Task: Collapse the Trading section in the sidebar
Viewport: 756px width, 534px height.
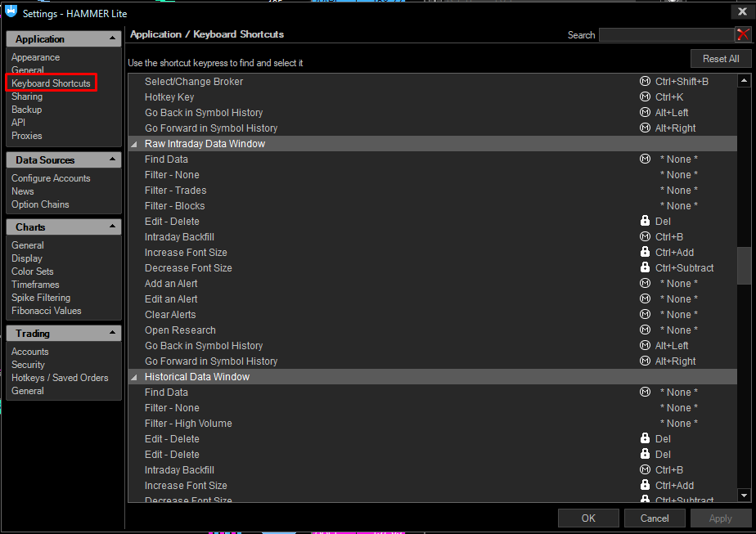Action: tap(112, 333)
